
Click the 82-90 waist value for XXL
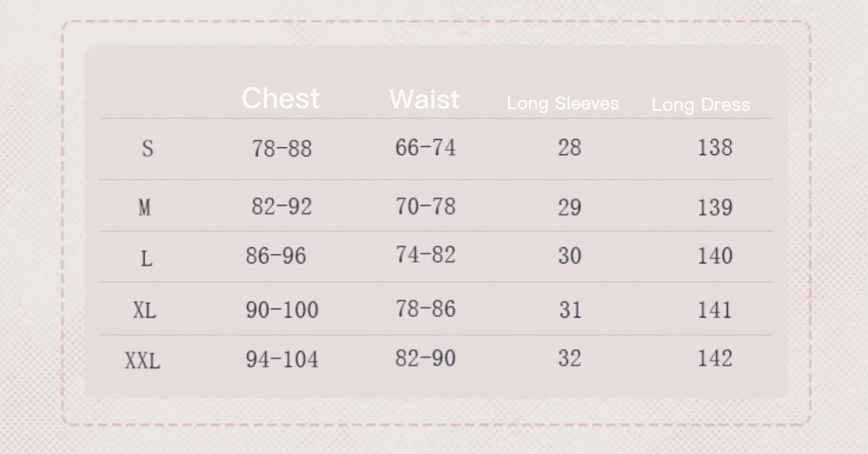(425, 359)
